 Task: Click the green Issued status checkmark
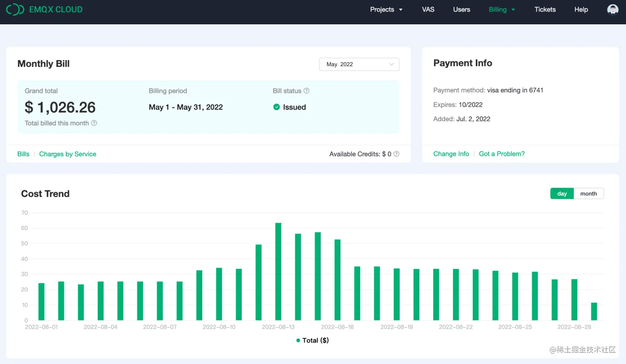click(277, 107)
